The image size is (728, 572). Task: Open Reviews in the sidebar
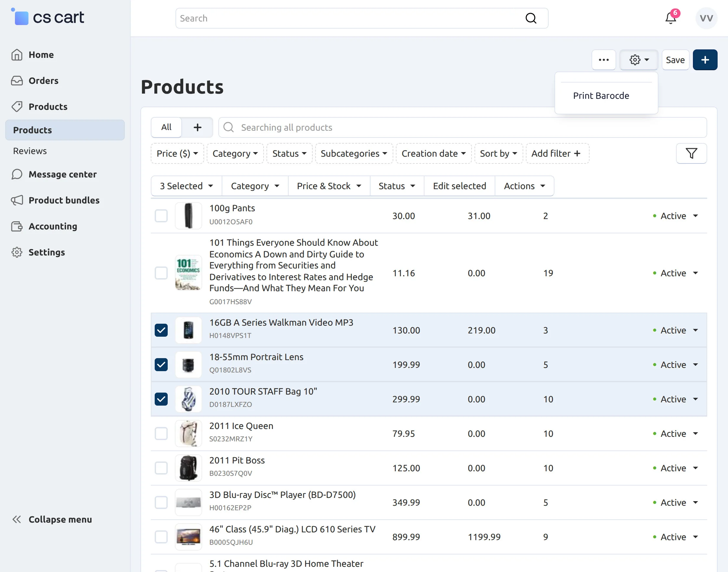[x=30, y=151]
